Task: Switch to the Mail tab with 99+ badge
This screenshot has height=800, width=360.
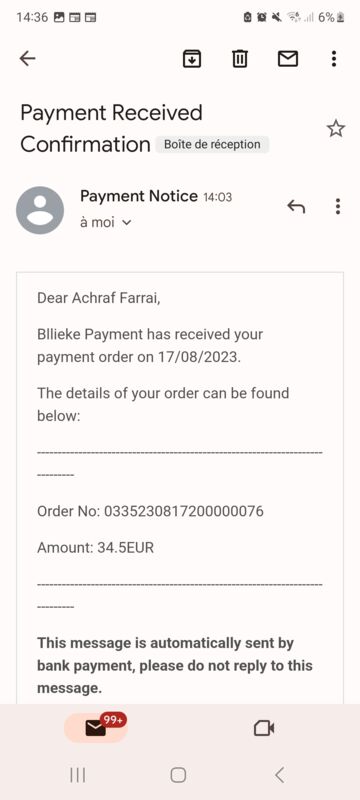Action: coord(96,728)
